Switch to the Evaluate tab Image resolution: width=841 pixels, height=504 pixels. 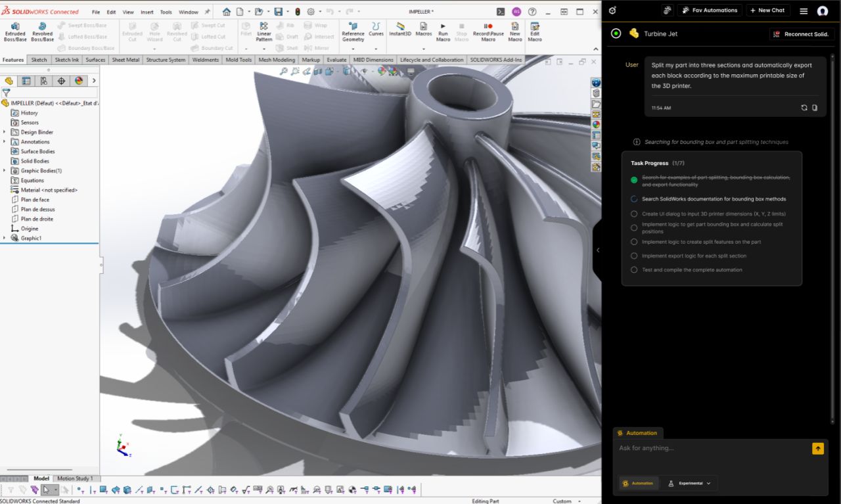(336, 60)
